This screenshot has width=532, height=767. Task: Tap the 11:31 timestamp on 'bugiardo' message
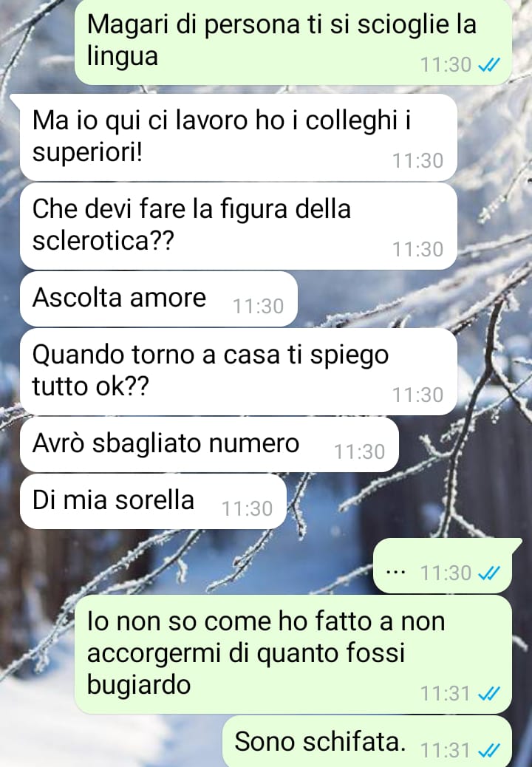[446, 693]
